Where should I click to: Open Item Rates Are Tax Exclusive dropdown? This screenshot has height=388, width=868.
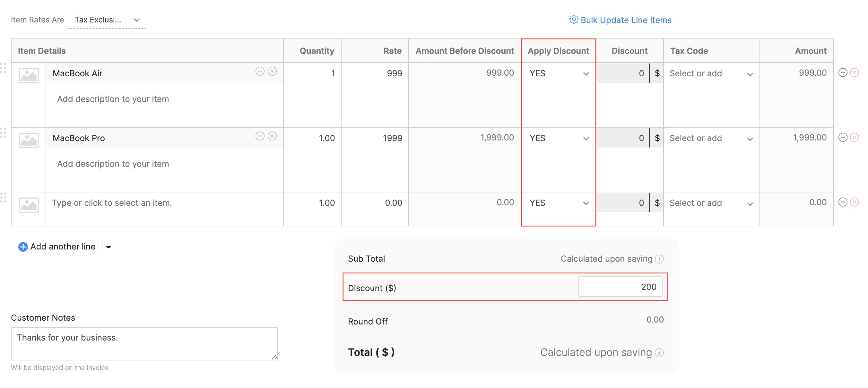[x=106, y=20]
